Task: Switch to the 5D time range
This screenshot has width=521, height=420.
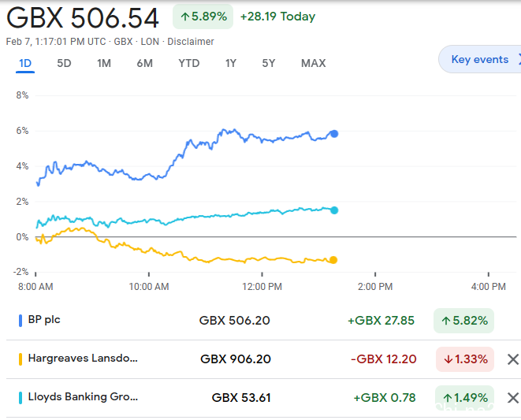Action: pyautogui.click(x=64, y=63)
